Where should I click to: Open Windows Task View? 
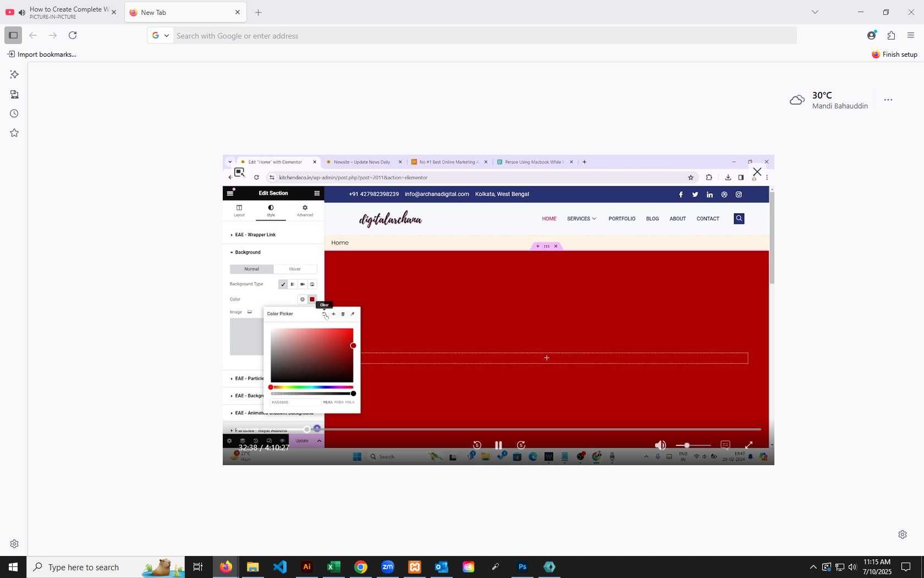point(198,567)
